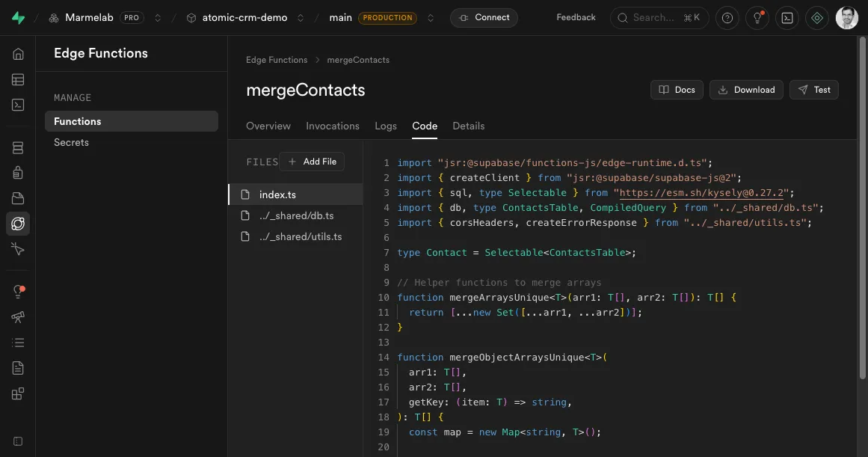Open the Table Editor sidebar icon
Viewport: 868px width, 457px height.
[x=18, y=79]
